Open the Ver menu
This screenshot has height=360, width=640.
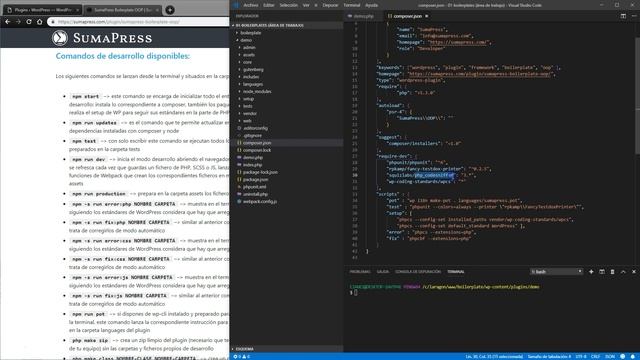pos(306,5)
